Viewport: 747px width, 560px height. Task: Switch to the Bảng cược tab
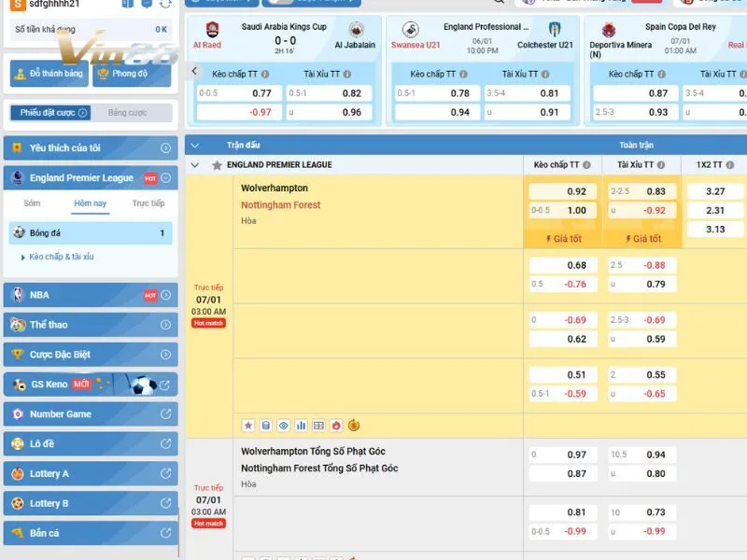pos(127,113)
